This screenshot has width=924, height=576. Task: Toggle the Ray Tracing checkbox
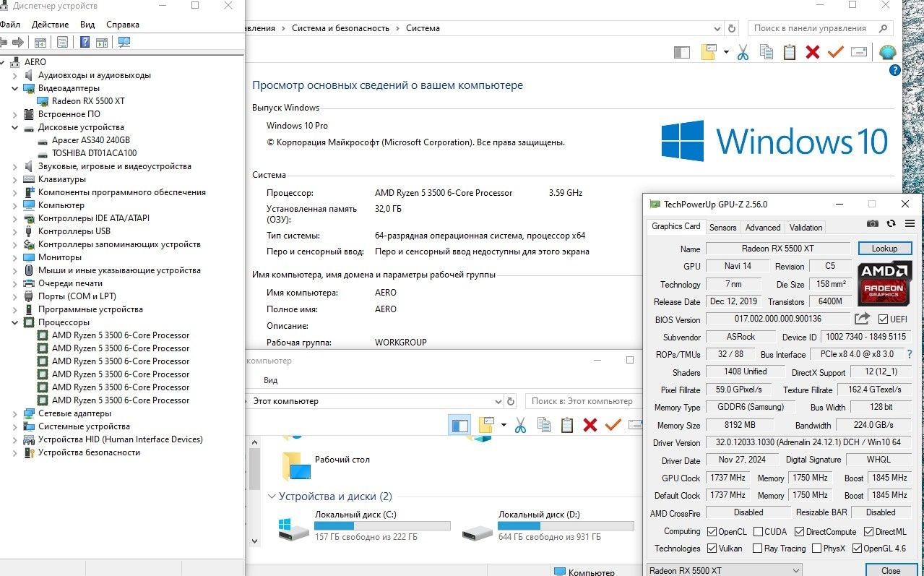point(757,548)
